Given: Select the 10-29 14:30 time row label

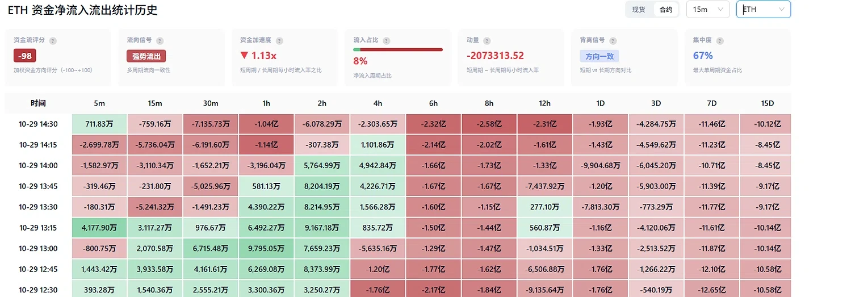Looking at the screenshot, I should (x=38, y=124).
